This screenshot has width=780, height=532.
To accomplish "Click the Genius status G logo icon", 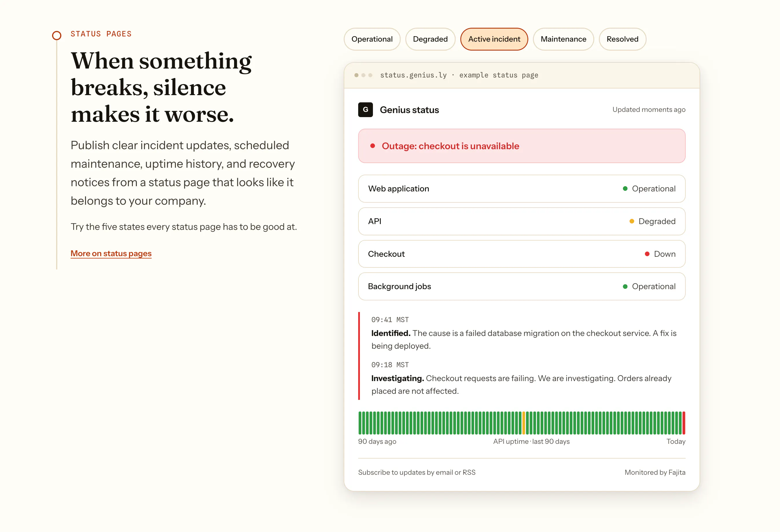I will [x=365, y=110].
